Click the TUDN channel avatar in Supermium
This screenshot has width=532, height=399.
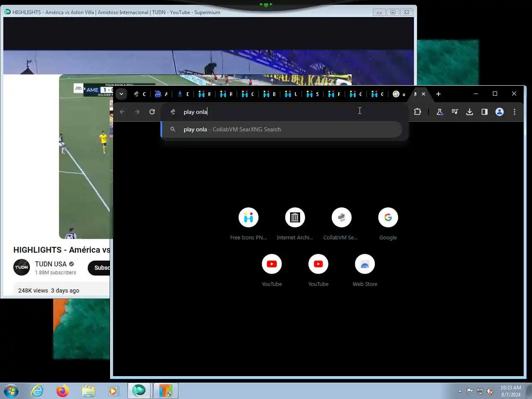click(x=22, y=267)
